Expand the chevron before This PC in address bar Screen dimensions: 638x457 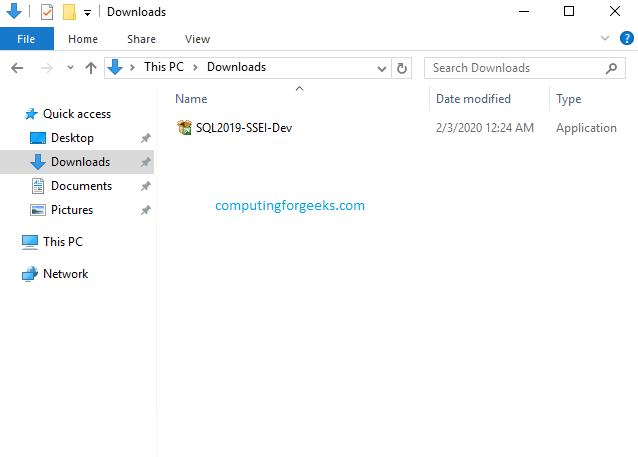tap(132, 68)
